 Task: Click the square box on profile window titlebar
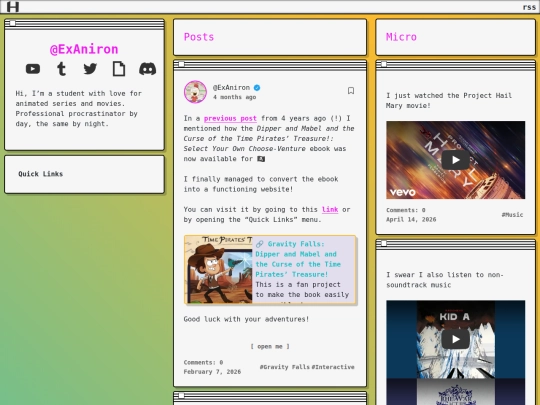tap(12, 23)
